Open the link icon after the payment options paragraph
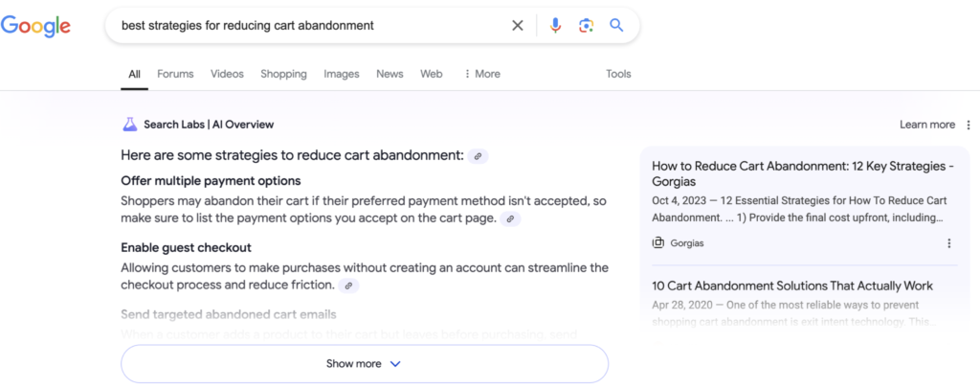The width and height of the screenshot is (980, 389). (x=510, y=218)
